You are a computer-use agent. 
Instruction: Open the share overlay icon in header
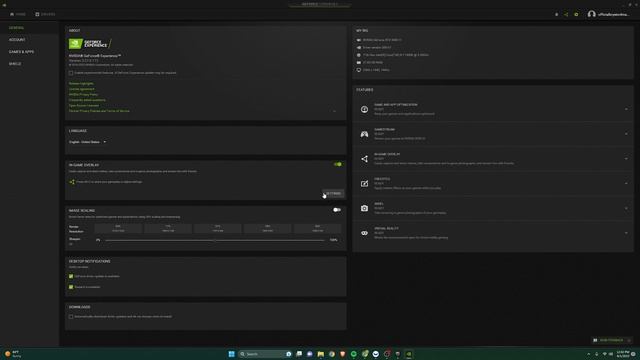coord(566,14)
